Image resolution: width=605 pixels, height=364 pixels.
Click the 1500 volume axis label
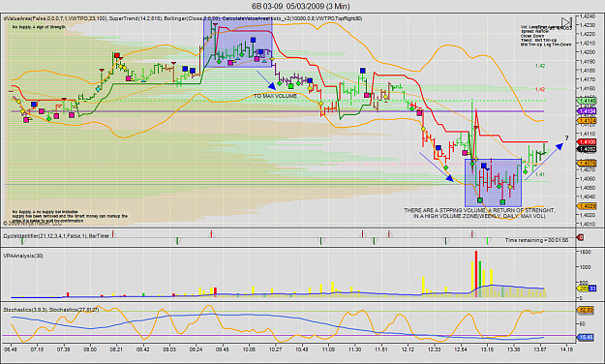(585, 252)
